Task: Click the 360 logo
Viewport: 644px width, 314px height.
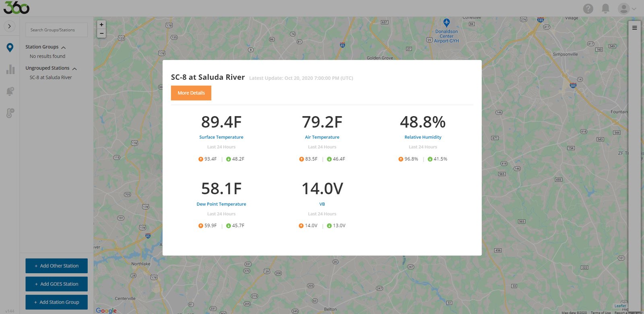Action: 16,8
